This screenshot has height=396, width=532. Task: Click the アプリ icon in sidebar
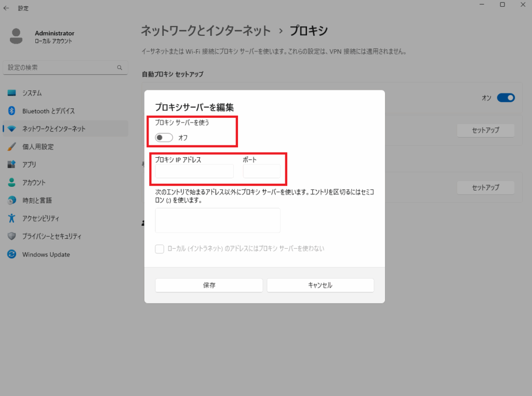tap(11, 165)
